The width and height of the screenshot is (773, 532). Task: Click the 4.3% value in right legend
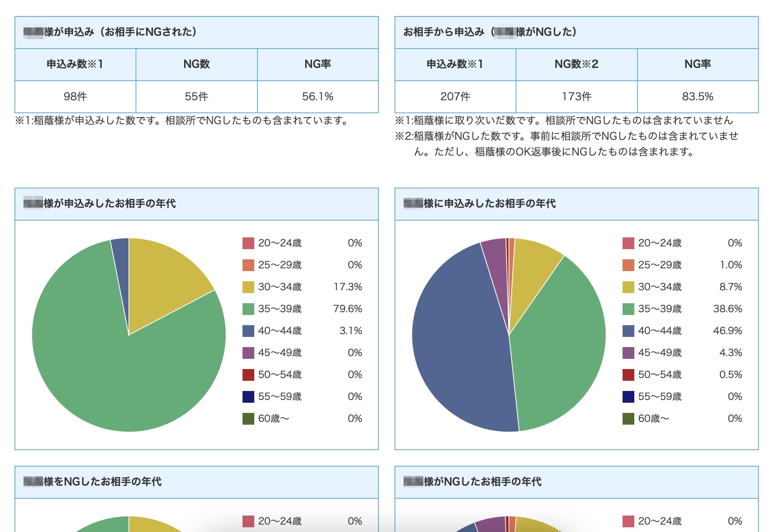coord(731,353)
